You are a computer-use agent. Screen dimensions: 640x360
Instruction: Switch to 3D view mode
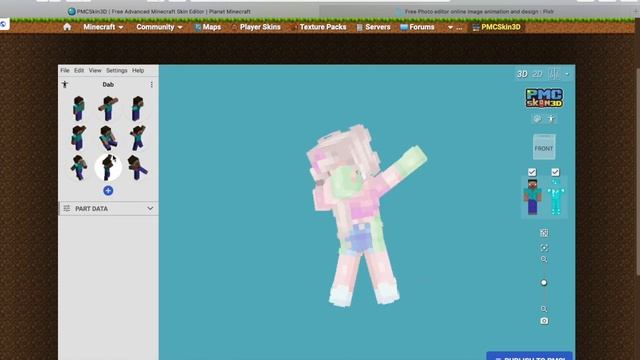click(522, 74)
